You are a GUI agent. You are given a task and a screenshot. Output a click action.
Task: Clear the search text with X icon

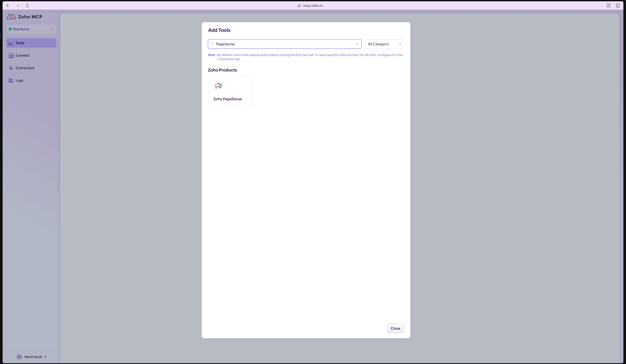point(357,44)
